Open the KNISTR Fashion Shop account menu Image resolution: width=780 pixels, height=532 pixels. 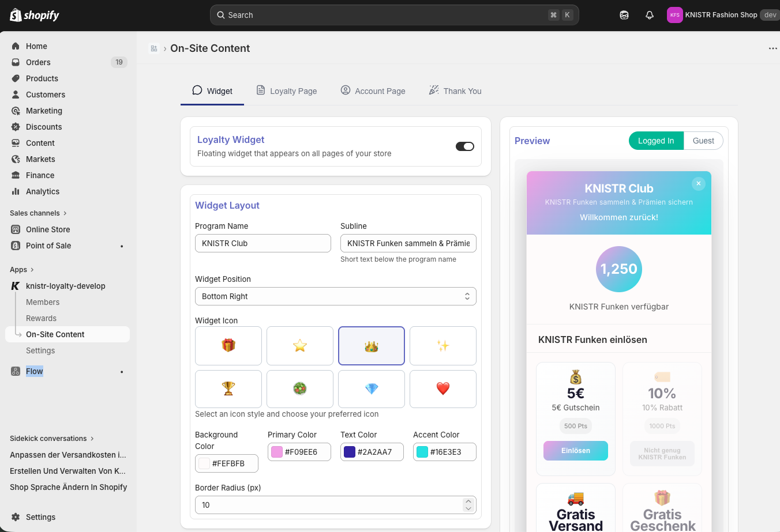click(723, 15)
